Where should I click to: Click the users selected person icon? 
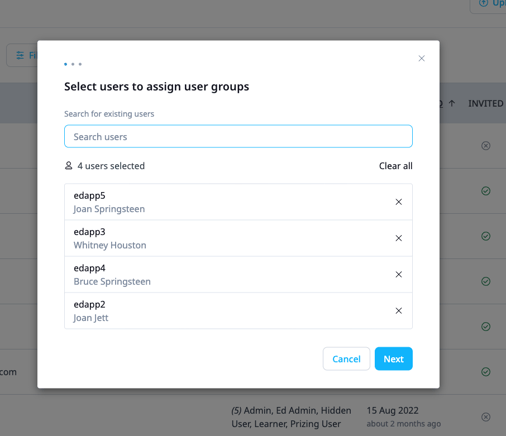pyautogui.click(x=68, y=166)
